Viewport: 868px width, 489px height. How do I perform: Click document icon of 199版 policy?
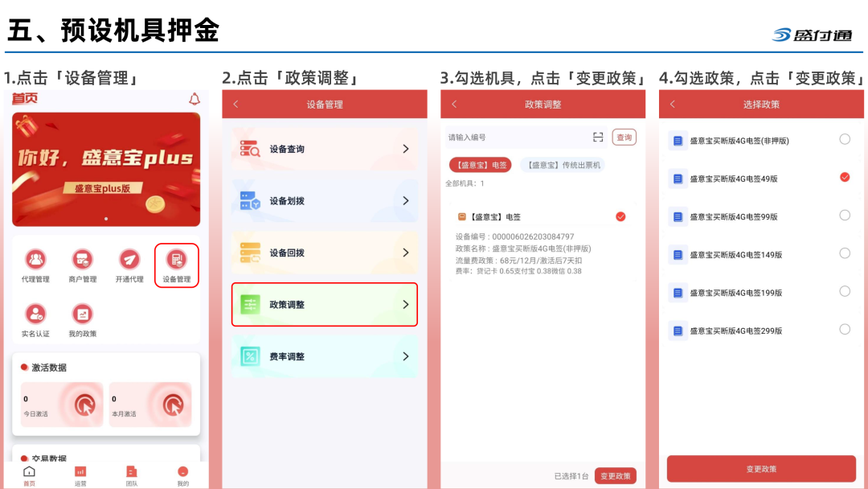[678, 293]
